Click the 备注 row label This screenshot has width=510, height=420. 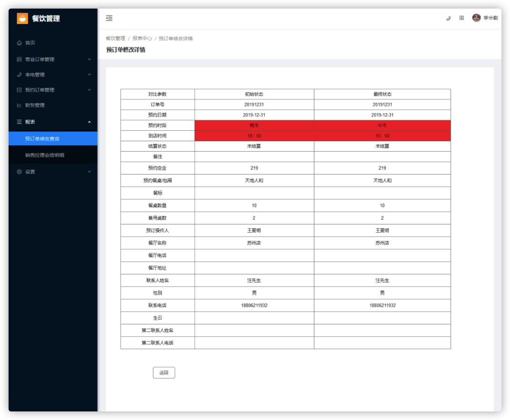click(x=158, y=156)
